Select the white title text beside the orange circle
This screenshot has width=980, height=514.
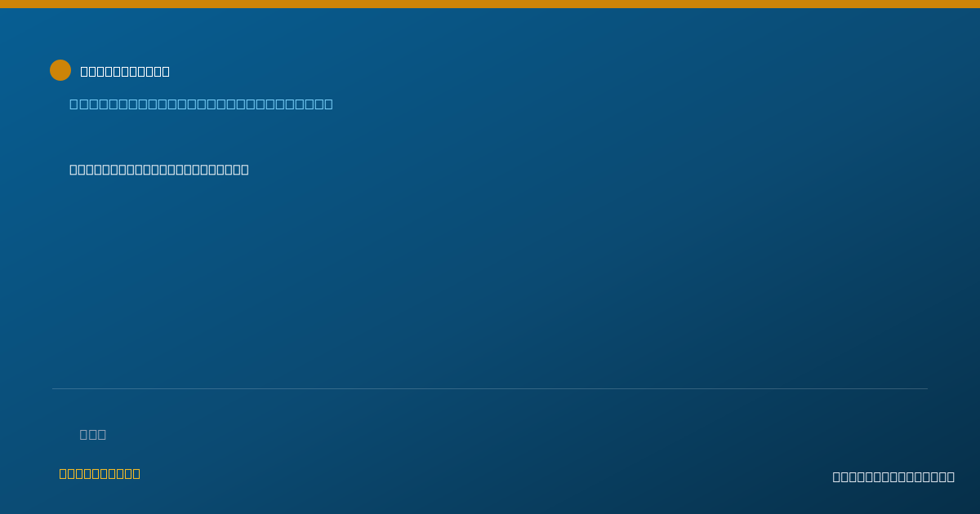(125, 71)
